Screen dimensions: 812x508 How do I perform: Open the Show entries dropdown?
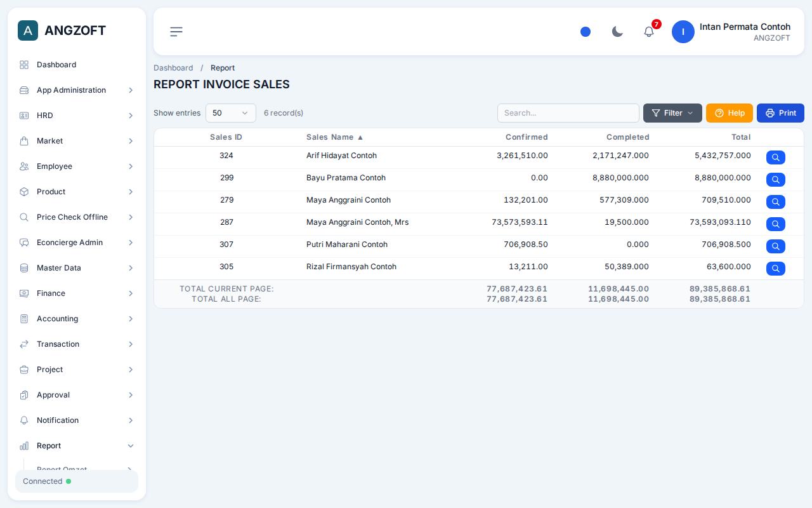pos(231,113)
